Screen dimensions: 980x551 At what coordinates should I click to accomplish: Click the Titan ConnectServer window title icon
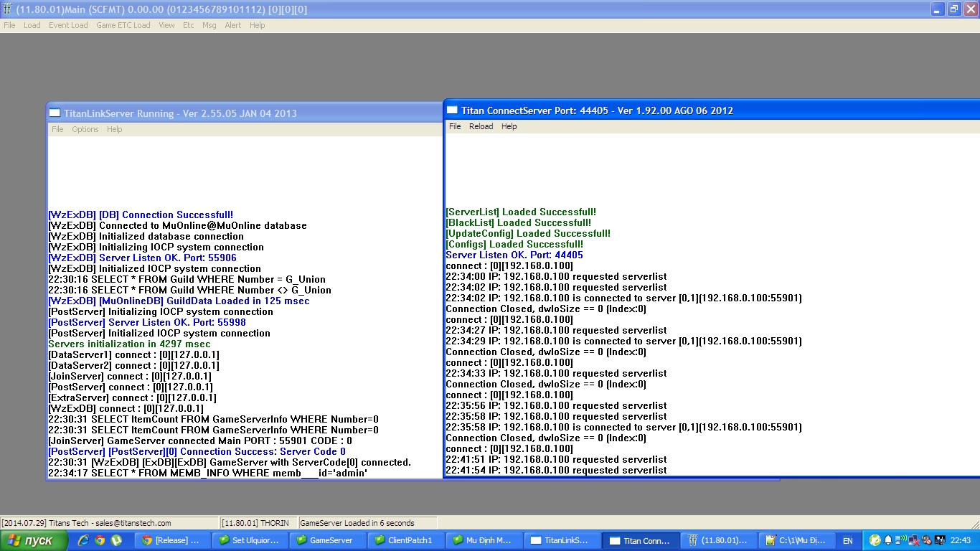tap(453, 110)
